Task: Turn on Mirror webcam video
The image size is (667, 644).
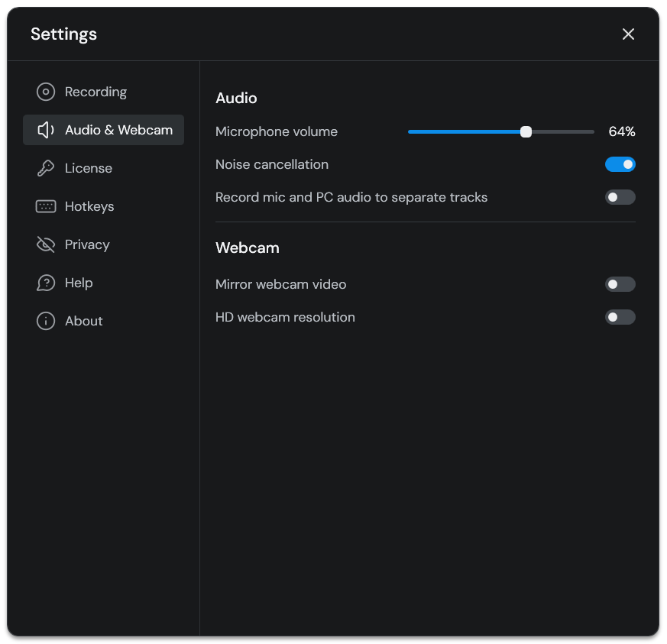Action: 620,284
